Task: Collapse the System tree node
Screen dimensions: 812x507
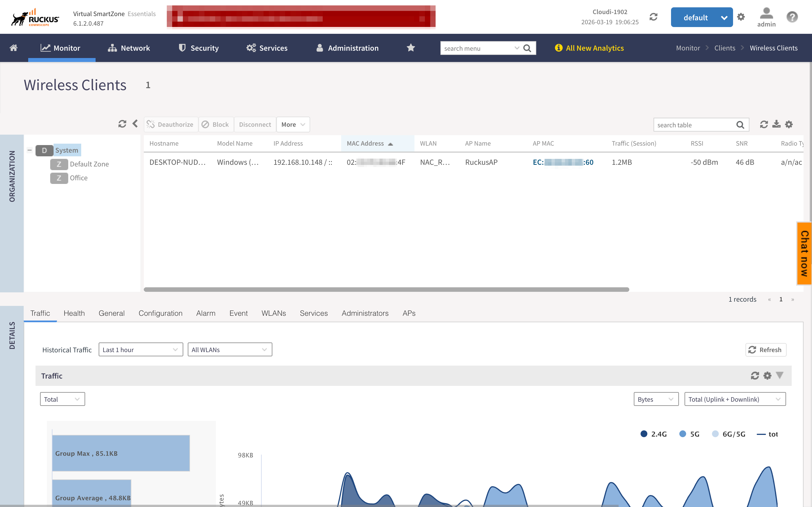Action: 30,150
